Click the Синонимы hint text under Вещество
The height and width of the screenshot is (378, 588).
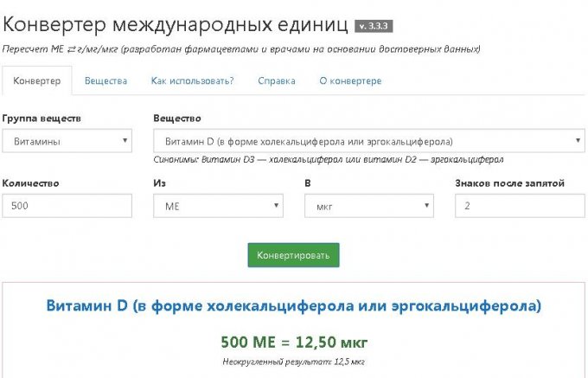click(328, 159)
